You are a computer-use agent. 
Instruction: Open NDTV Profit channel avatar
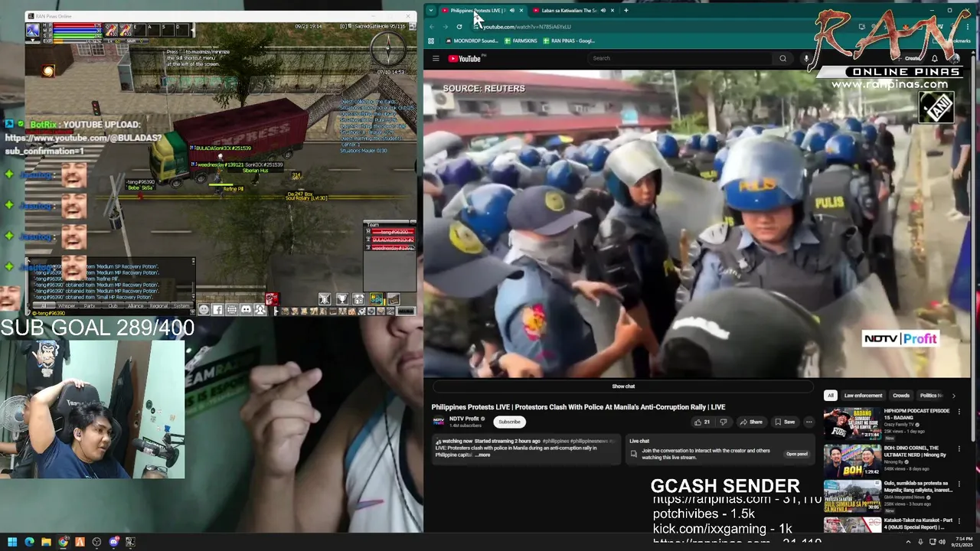[x=439, y=422]
